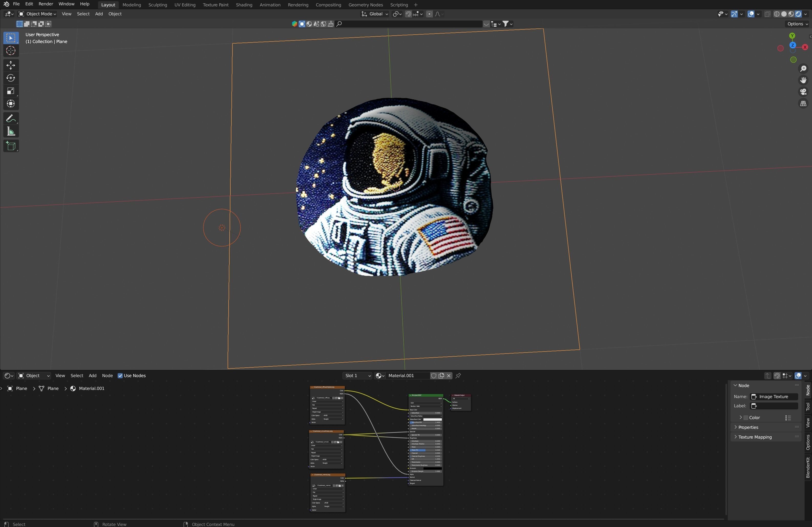The width and height of the screenshot is (812, 527).
Task: Toggle camera view with the camera icon
Action: (803, 92)
